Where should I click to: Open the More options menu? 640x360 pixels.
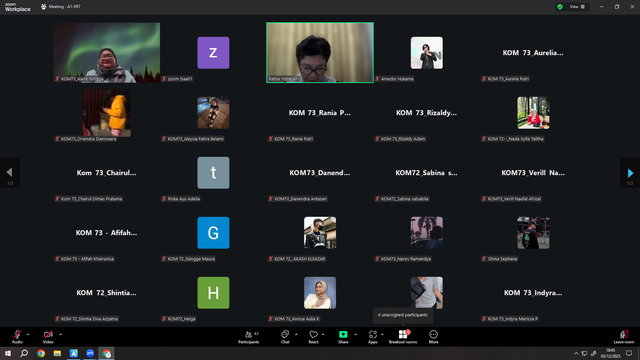pos(433,337)
